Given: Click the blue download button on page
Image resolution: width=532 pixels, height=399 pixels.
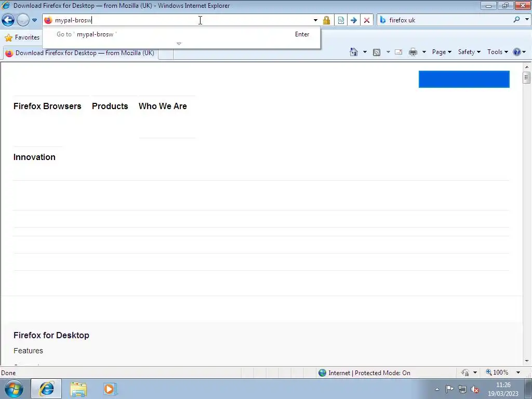Looking at the screenshot, I should (x=464, y=79).
